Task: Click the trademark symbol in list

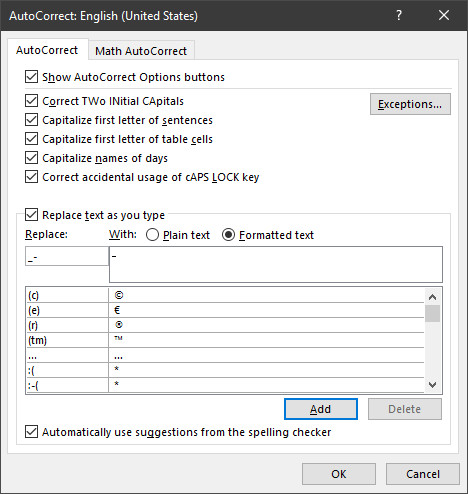Action: 118,338
